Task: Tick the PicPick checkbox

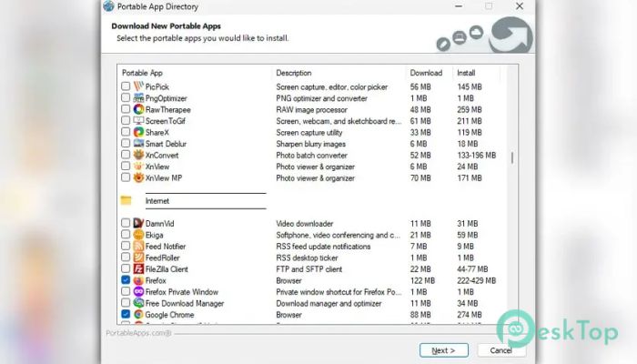Action: click(x=126, y=86)
